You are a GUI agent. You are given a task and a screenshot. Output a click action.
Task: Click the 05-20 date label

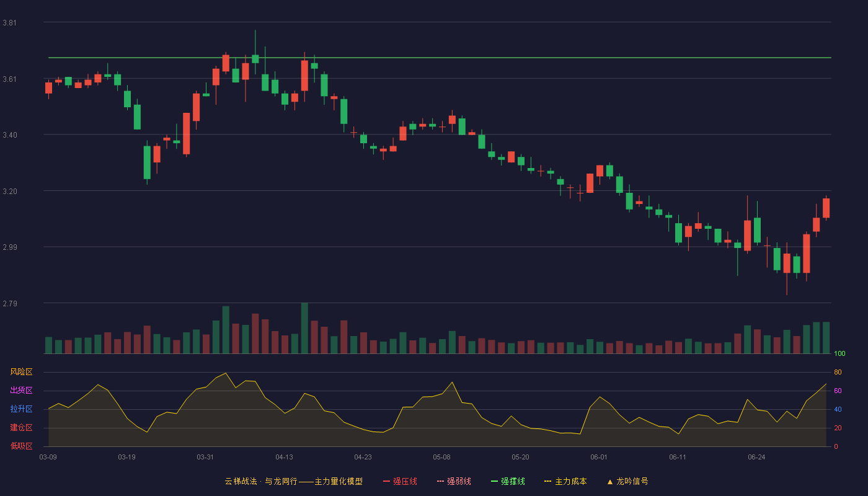click(x=520, y=457)
